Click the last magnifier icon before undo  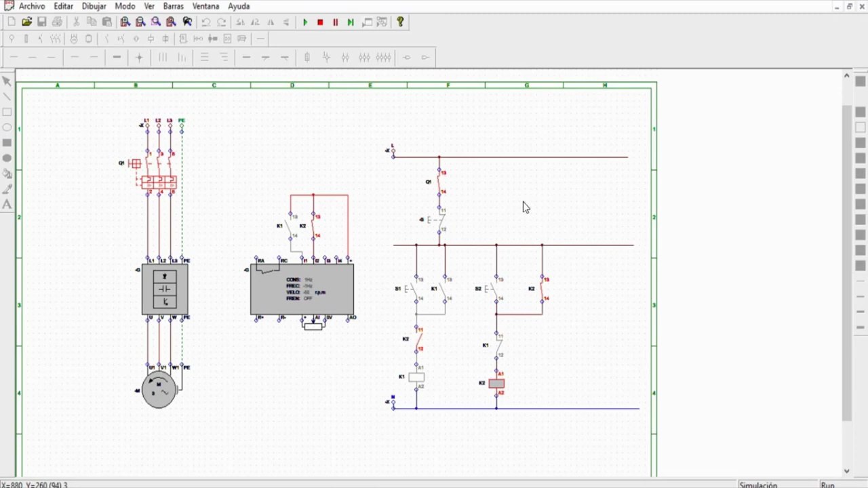(x=187, y=22)
